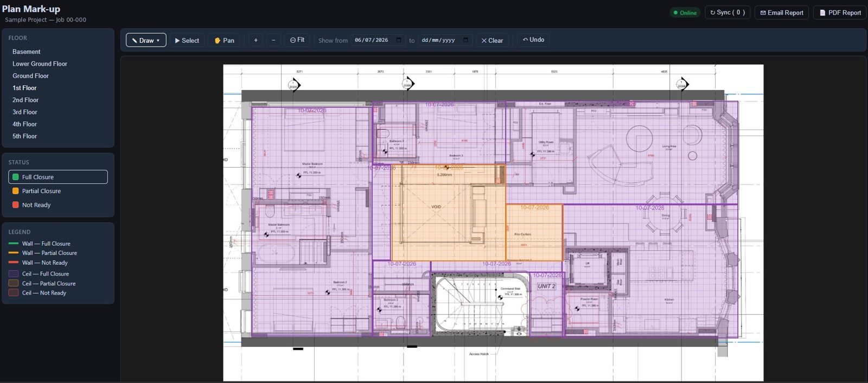Open calendar picker of the empty end date
The height and width of the screenshot is (383, 868).
pyautogui.click(x=465, y=40)
